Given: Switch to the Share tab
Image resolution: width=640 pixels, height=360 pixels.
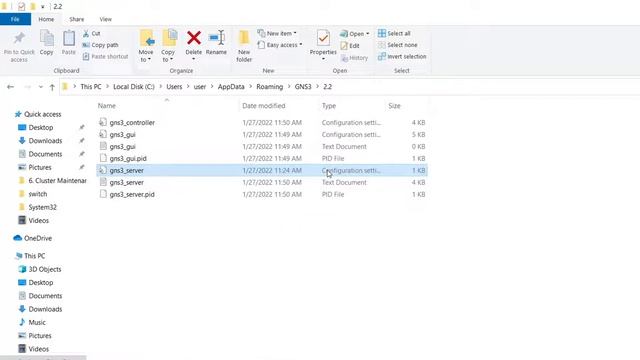Looking at the screenshot, I should pyautogui.click(x=77, y=19).
